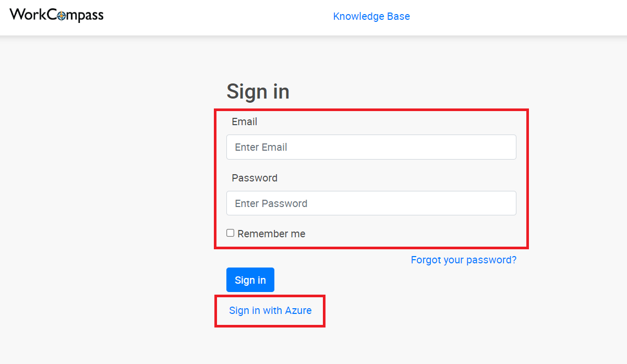Choose Sign in with Azure
This screenshot has height=364, width=627.
tap(270, 310)
